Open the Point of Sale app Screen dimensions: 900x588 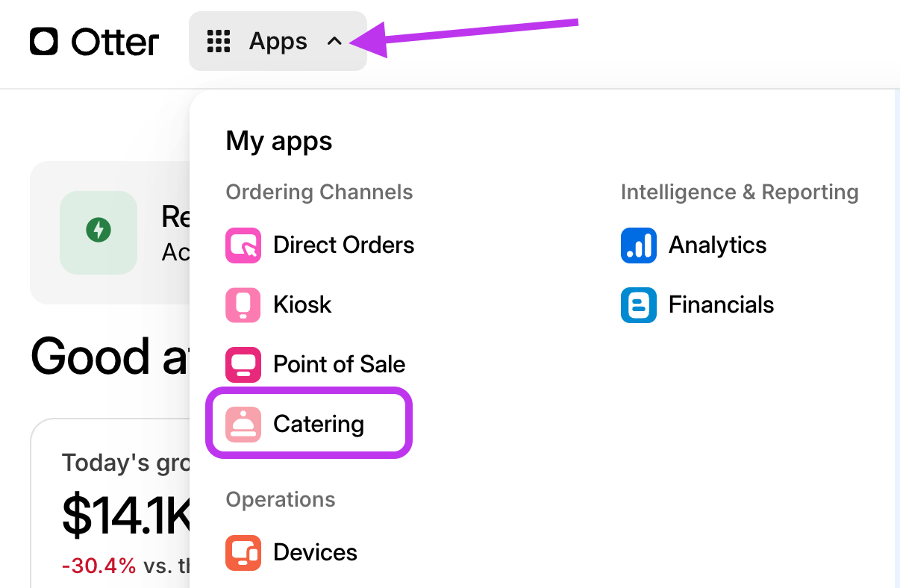pyautogui.click(x=339, y=364)
